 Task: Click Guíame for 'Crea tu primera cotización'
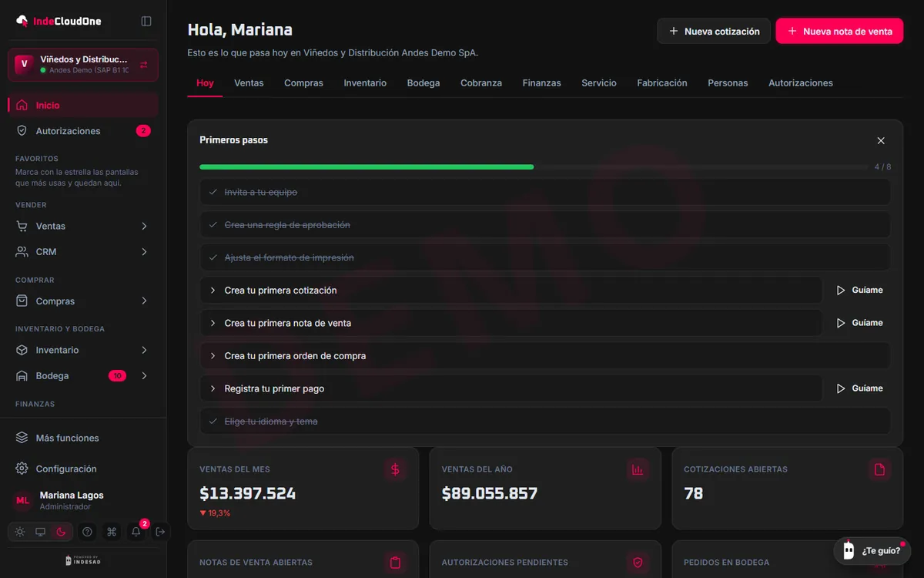[x=860, y=291]
